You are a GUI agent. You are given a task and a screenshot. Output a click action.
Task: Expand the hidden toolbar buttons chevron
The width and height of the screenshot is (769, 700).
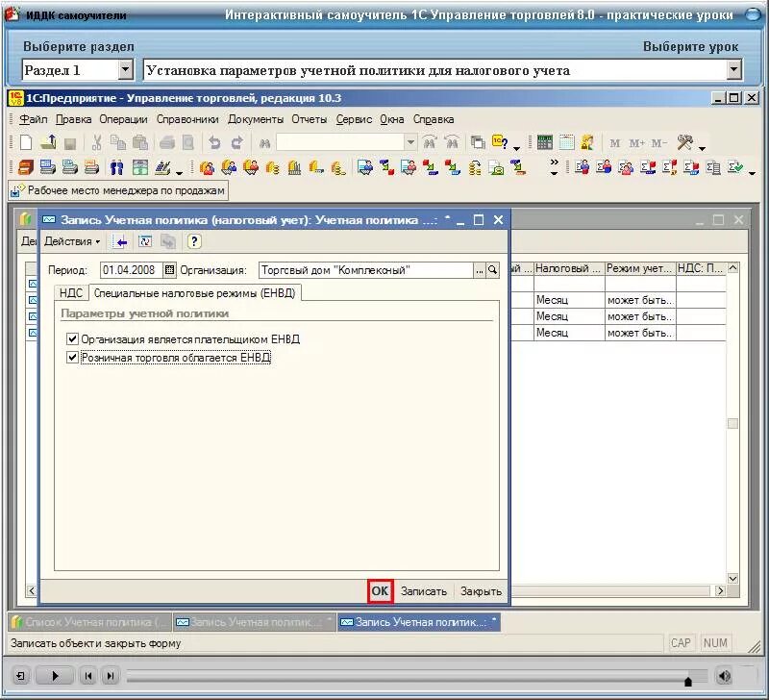(x=555, y=166)
